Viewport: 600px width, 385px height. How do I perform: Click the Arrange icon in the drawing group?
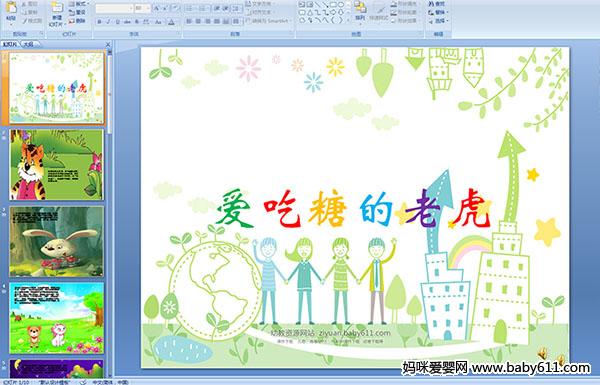tap(360, 10)
